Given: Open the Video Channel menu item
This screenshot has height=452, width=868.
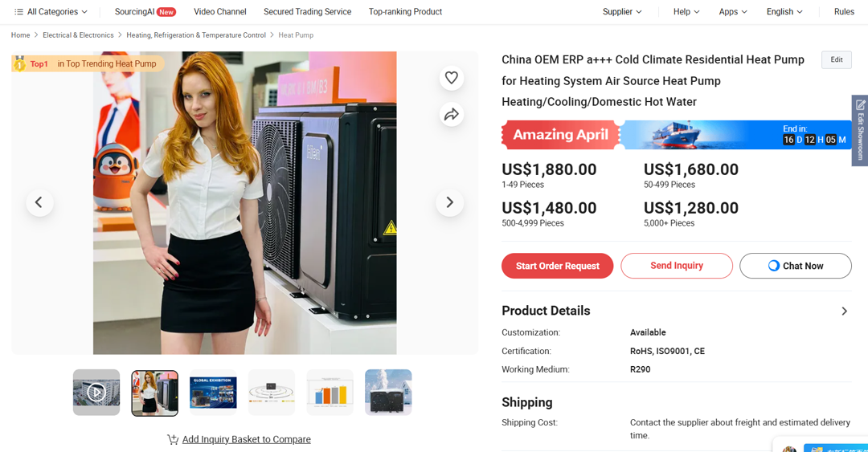Looking at the screenshot, I should tap(219, 12).
